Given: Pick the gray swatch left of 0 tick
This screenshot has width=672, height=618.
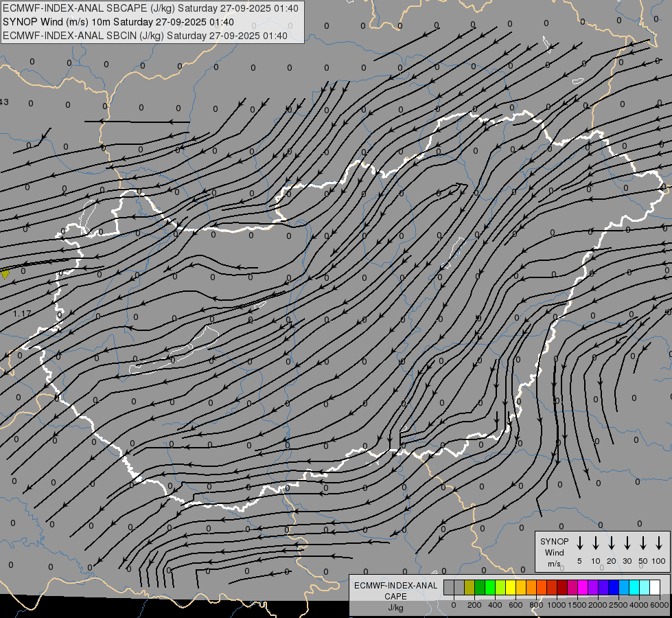Looking at the screenshot, I should point(449,587).
